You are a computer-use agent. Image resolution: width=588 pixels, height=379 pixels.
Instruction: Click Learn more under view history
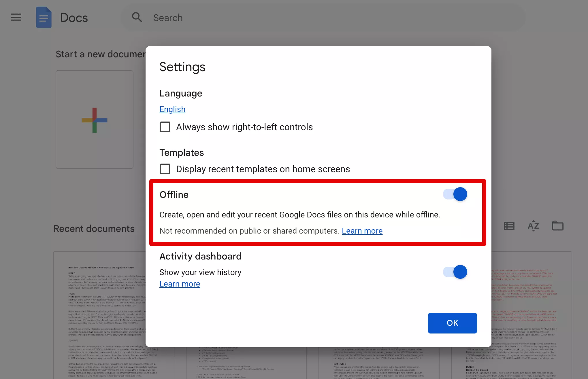coord(180,284)
